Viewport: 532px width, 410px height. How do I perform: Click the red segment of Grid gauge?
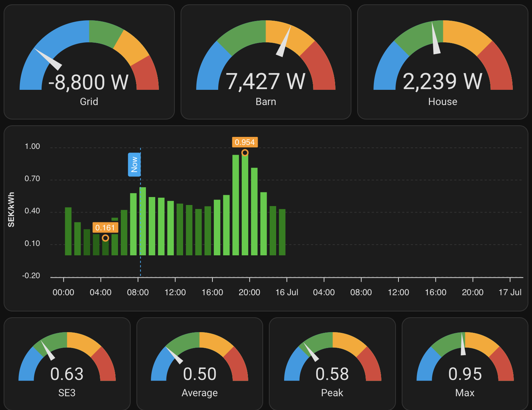146,74
